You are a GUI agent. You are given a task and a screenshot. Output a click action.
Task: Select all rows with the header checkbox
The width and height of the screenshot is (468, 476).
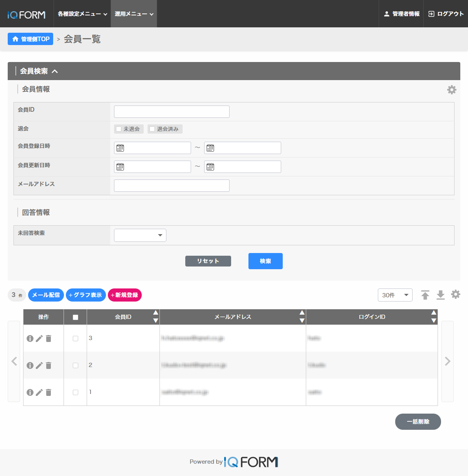[x=75, y=317]
